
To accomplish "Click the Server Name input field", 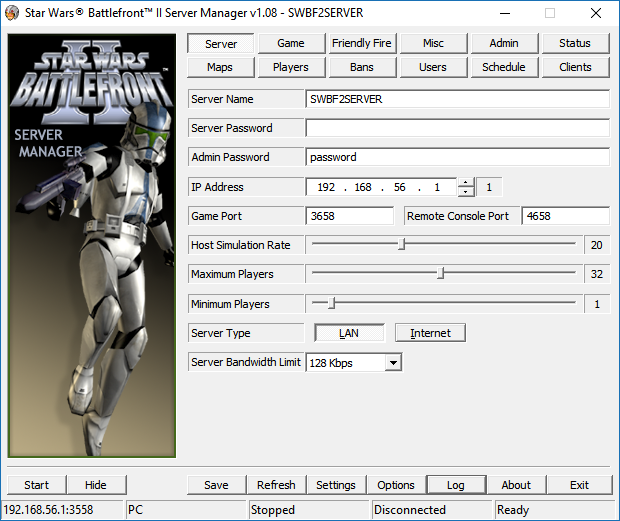I will (x=457, y=99).
